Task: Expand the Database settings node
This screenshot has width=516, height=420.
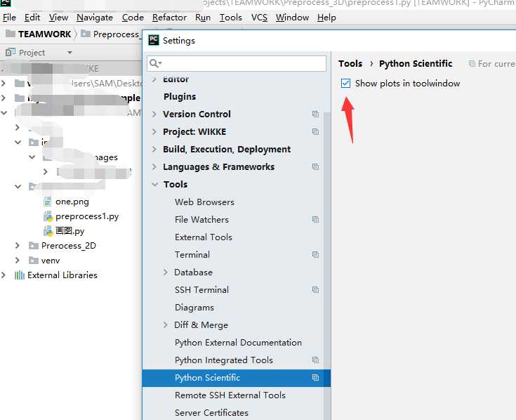Action: tap(166, 273)
